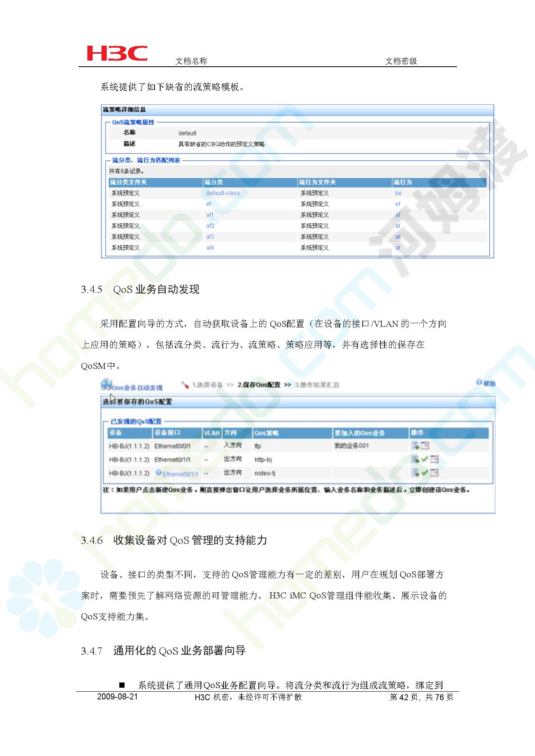535x756 pixels.
Task: Click the 文档密级 header text
Action: [401, 61]
